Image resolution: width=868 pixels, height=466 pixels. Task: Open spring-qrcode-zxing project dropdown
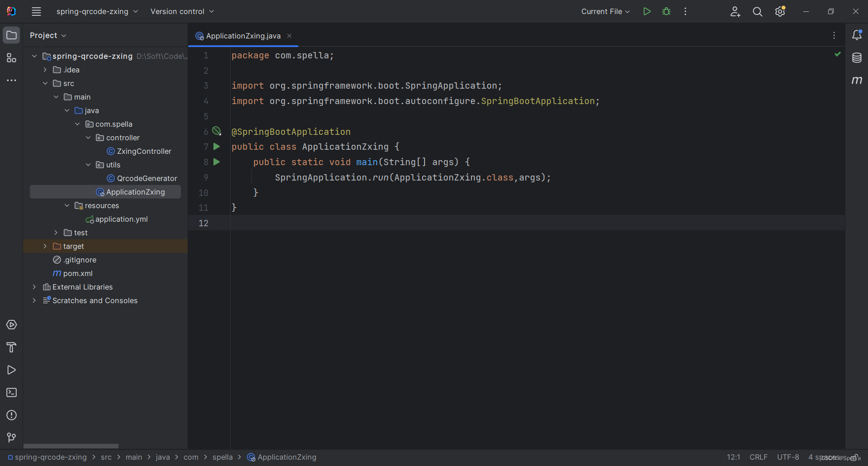coord(97,12)
